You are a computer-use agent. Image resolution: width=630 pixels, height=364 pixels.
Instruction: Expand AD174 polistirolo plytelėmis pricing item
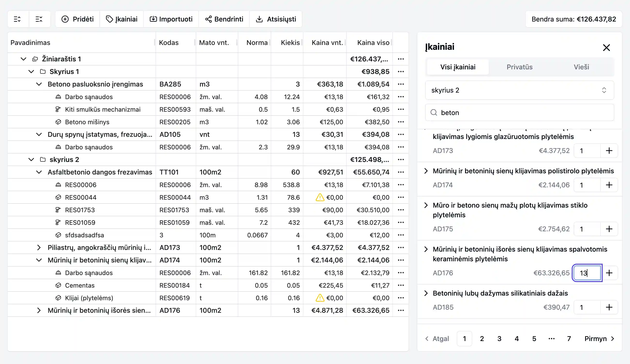pos(426,171)
